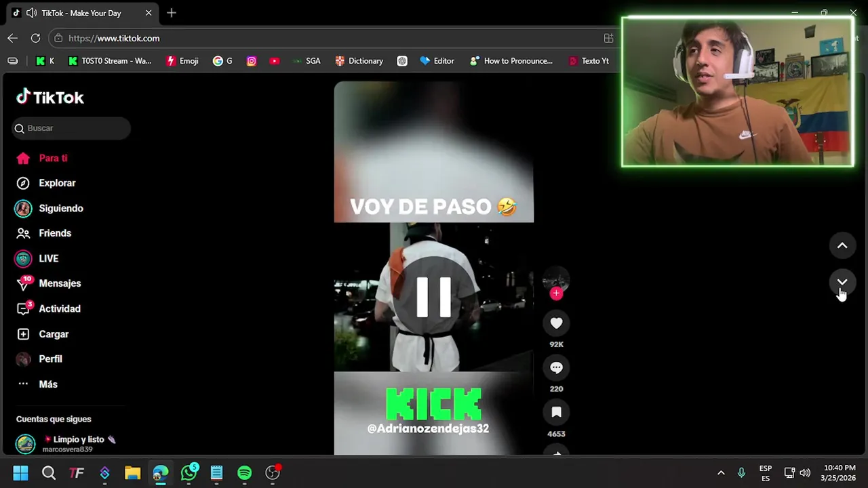The height and width of the screenshot is (488, 868).
Task: Click the browser split-screen icon
Action: pyautogui.click(x=608, y=38)
